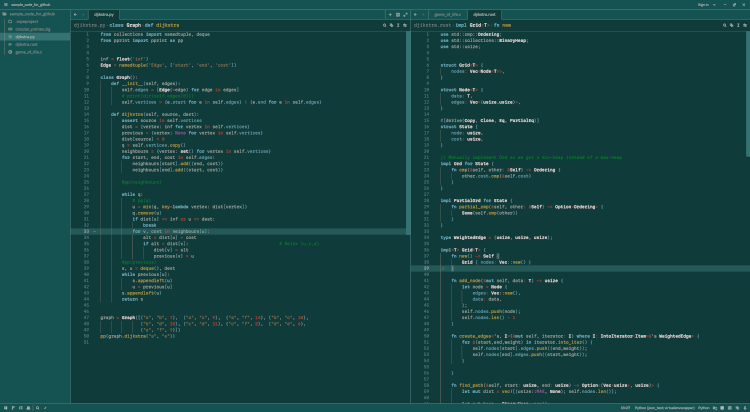Click the 'fn add_node' line in dijkstra.rust

pos(507,281)
